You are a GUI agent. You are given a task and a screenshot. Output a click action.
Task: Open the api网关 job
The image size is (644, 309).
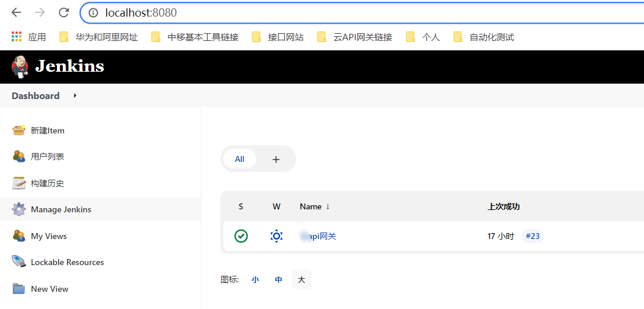(x=318, y=236)
